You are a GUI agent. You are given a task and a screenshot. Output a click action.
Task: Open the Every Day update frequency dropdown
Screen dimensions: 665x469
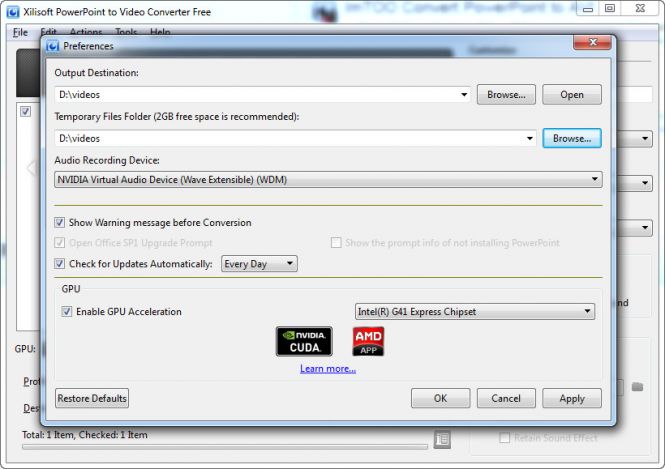pos(259,264)
